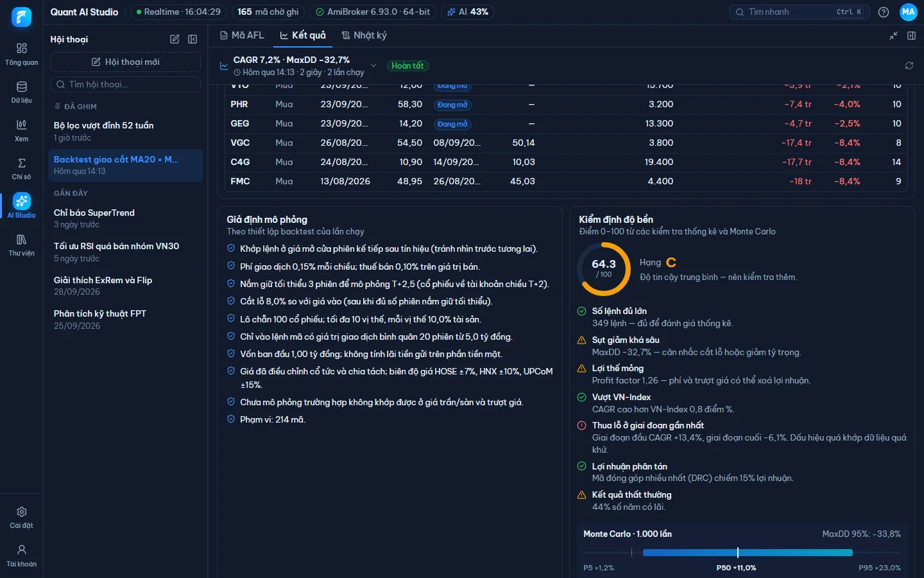Open the Xem chart view
Image resolution: width=924 pixels, height=578 pixels.
coord(21,130)
